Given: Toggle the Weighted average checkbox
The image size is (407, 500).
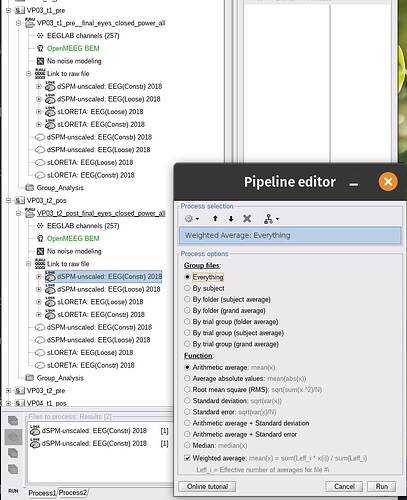Looking at the screenshot, I should pyautogui.click(x=187, y=458).
